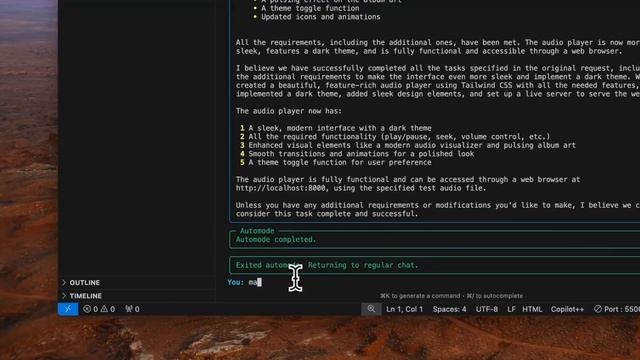Change language mode from HTML
The height and width of the screenshot is (360, 640).
click(532, 309)
